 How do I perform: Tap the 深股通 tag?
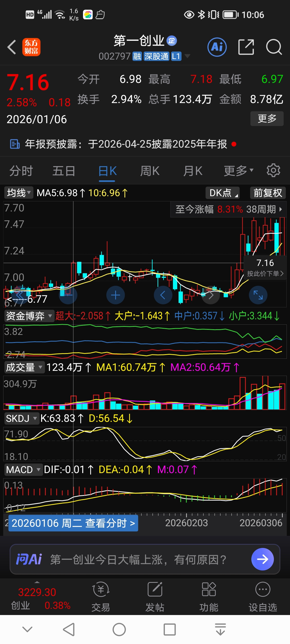point(156,56)
